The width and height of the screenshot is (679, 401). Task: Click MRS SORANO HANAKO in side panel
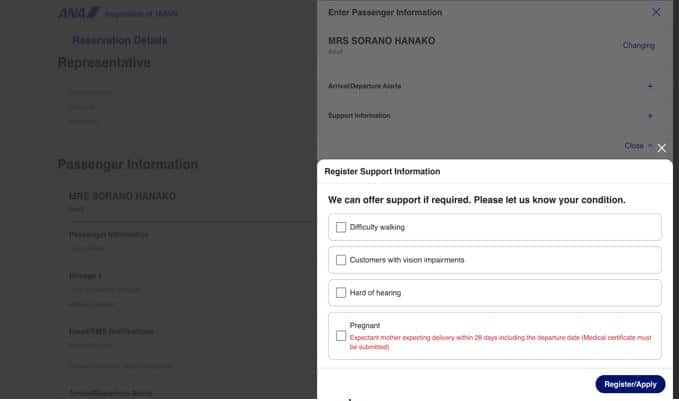coord(381,41)
